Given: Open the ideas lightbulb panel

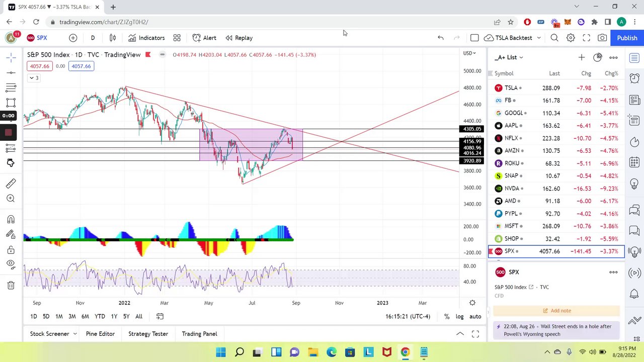Looking at the screenshot, I should [634, 184].
